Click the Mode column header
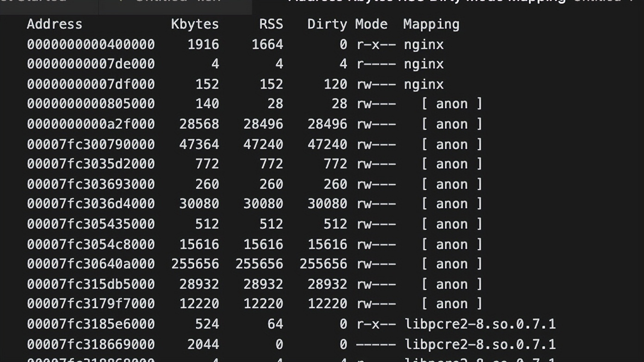 [372, 24]
